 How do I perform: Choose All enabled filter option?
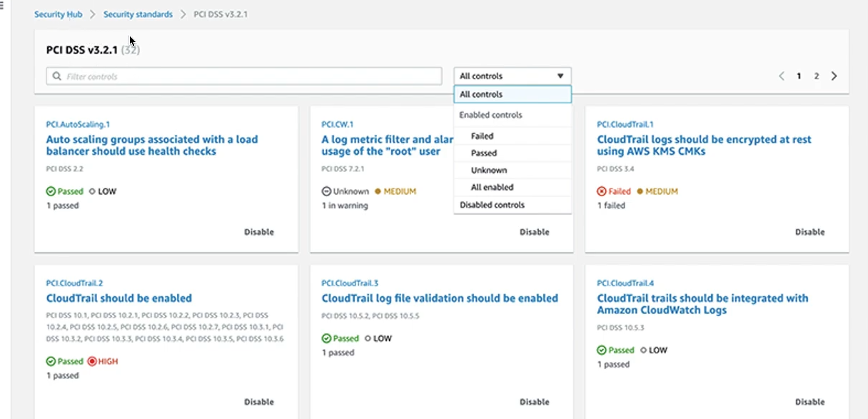[492, 187]
